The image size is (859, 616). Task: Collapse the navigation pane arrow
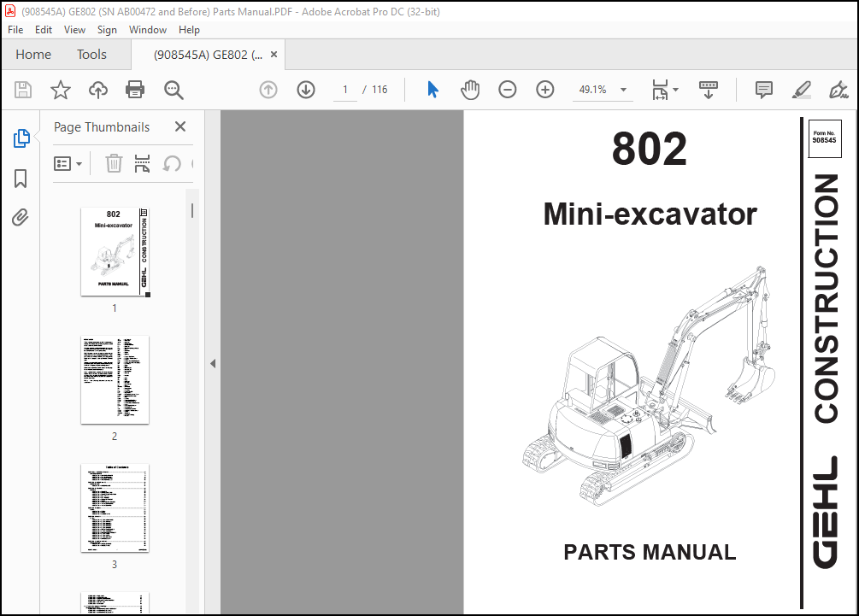point(213,364)
